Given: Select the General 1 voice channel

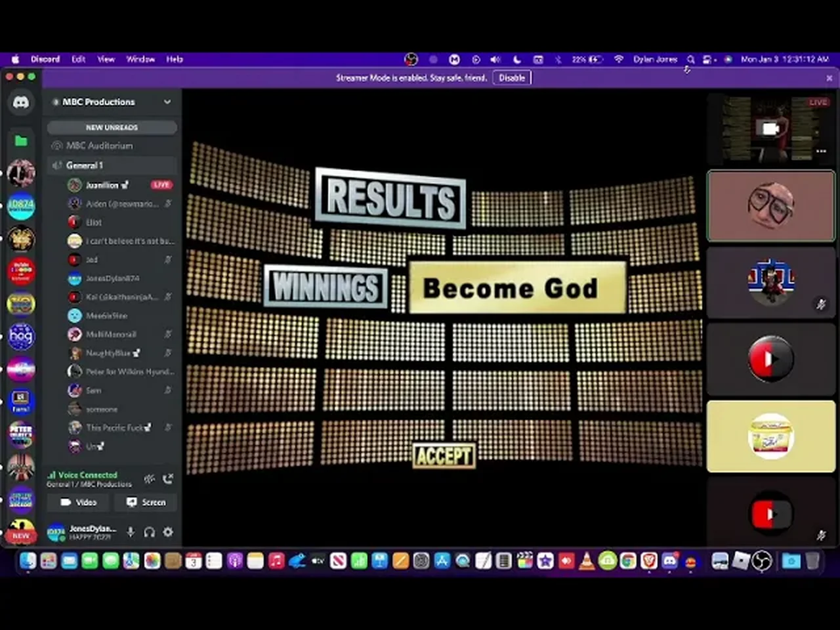Looking at the screenshot, I should coord(112,165).
